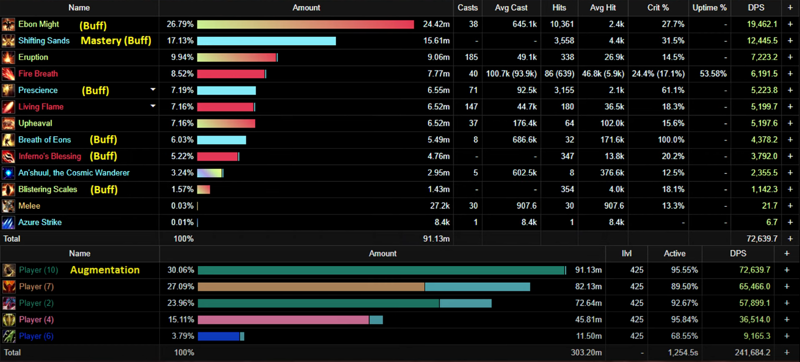The image size is (800, 362).
Task: Click the Player (10) class icon
Action: 8,270
